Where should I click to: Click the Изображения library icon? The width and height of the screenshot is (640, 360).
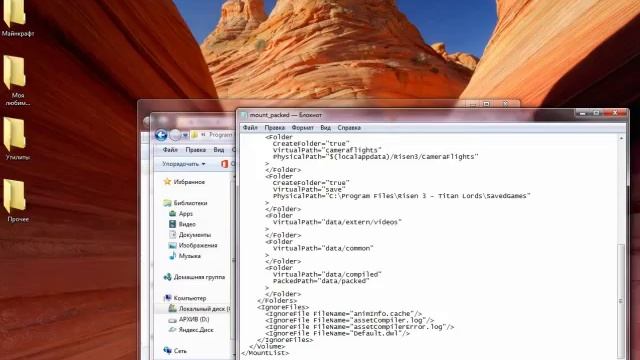click(173, 245)
